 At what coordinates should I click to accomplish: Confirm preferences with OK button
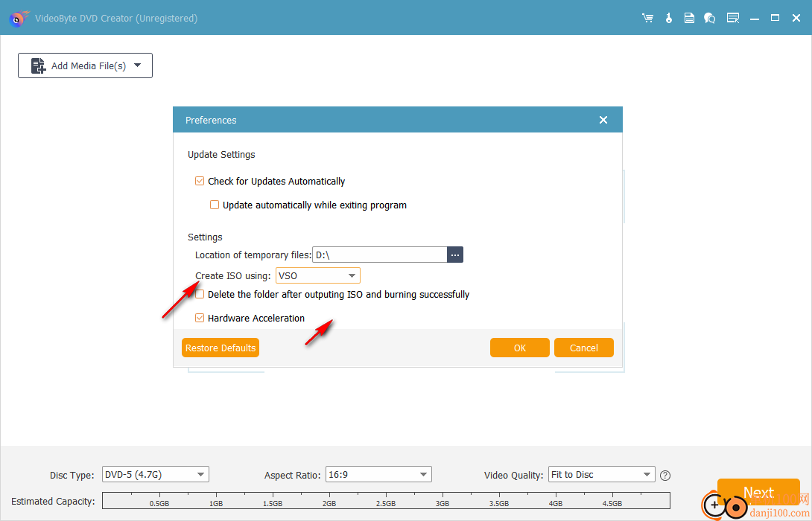(x=520, y=348)
